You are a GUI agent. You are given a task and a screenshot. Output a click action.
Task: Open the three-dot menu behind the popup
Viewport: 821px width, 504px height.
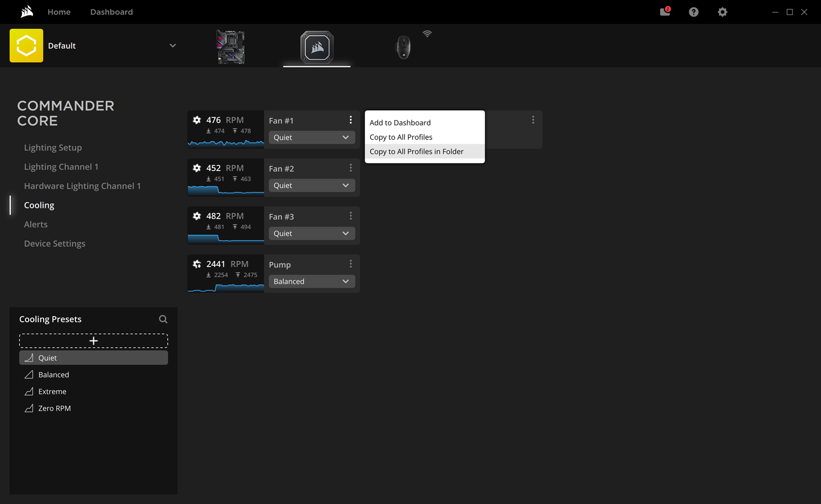point(533,120)
